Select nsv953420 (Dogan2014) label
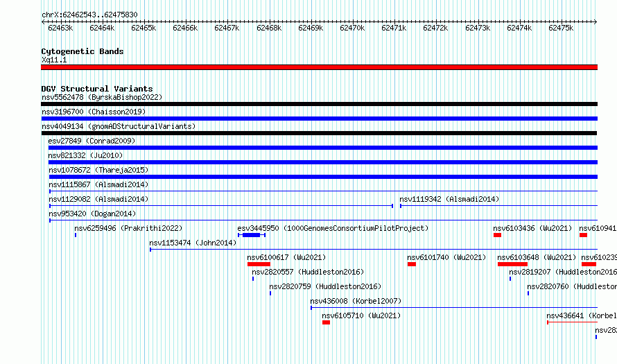Image resolution: width=617 pixels, height=364 pixels. pyautogui.click(x=92, y=214)
